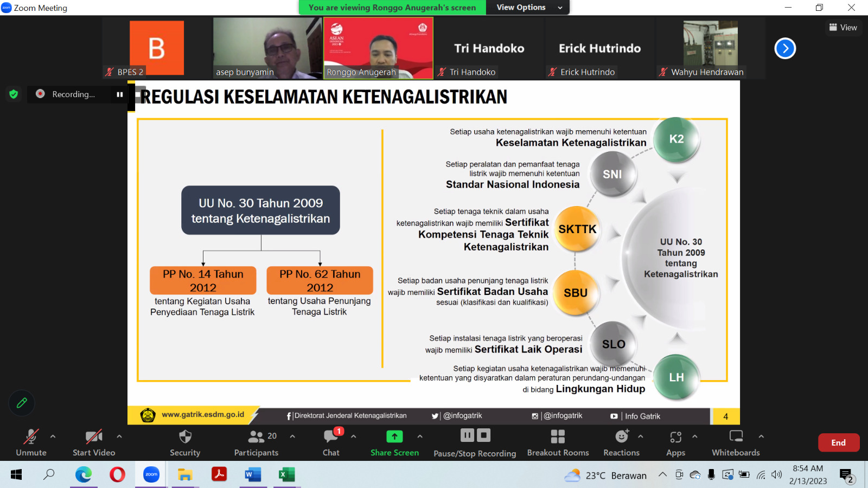Image resolution: width=868 pixels, height=488 pixels.
Task: Select Ronggo Anugerah video thumbnail
Action: pos(378,48)
